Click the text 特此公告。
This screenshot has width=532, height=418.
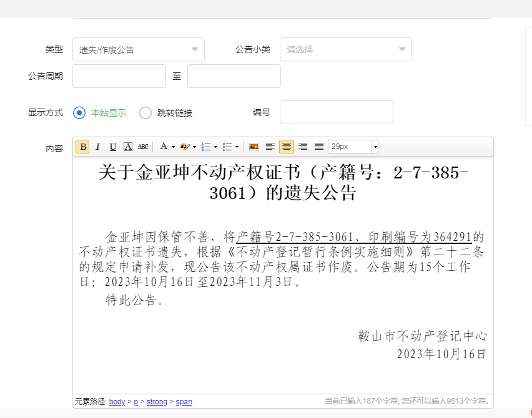click(135, 300)
